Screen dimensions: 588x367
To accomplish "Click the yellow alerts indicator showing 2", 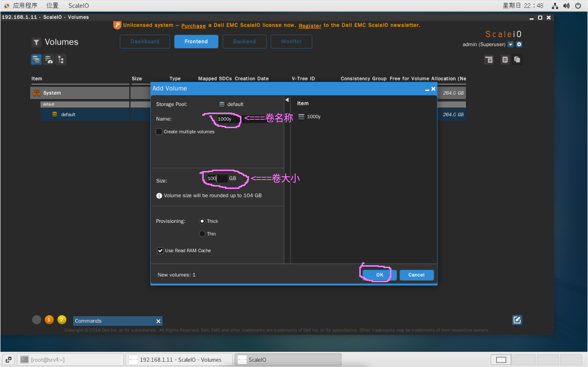I will [62, 319].
